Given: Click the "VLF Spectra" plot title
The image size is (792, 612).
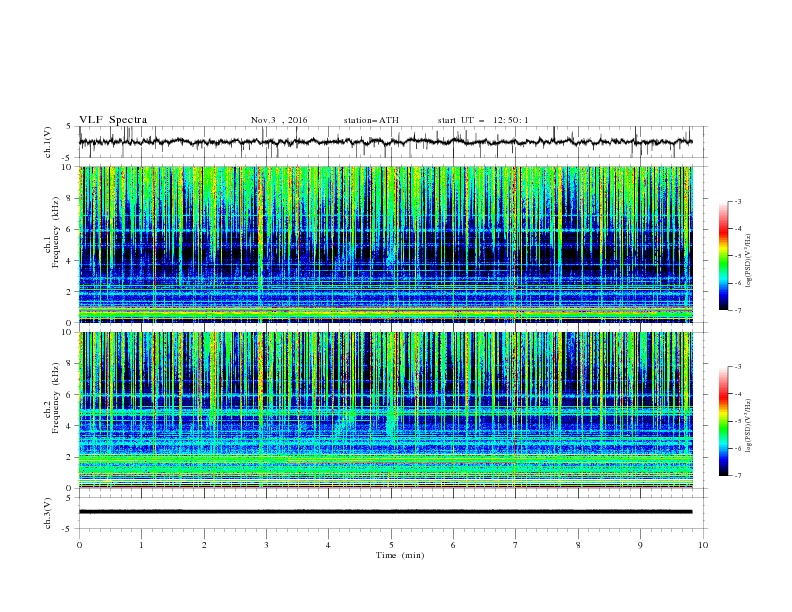Looking at the screenshot, I should (x=113, y=120).
